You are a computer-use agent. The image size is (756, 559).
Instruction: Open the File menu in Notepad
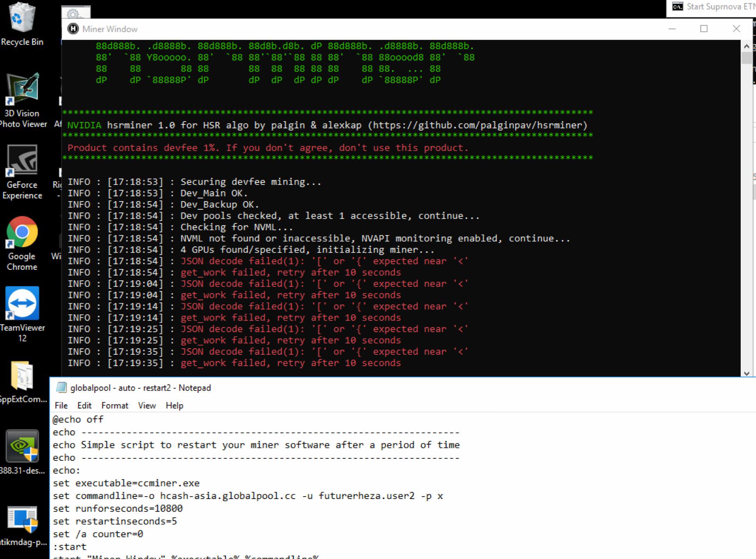click(x=61, y=405)
